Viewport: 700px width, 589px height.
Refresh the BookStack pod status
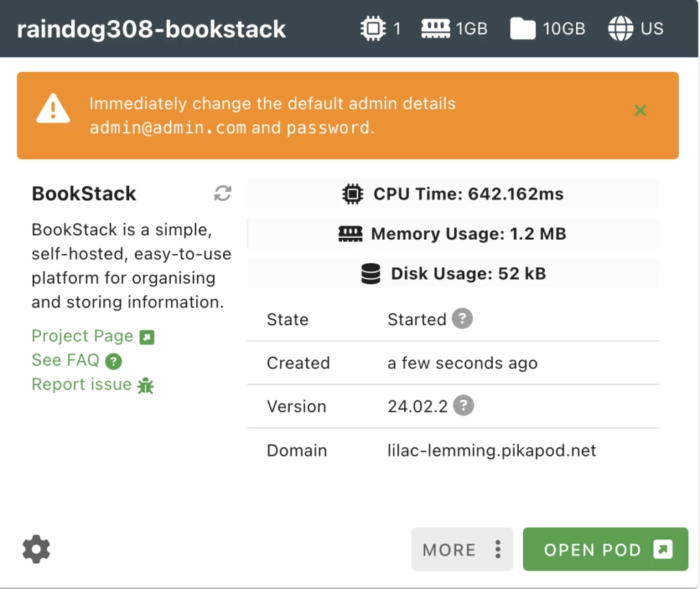[x=221, y=193]
